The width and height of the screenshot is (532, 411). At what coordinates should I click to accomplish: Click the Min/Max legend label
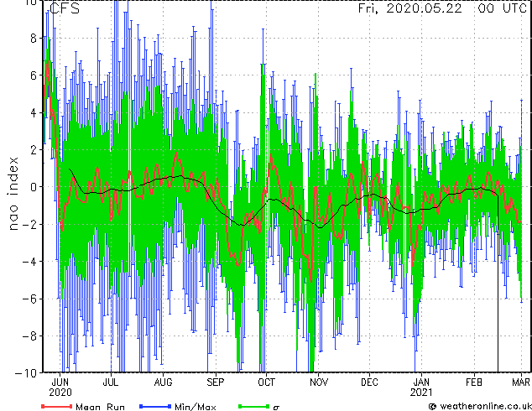point(195,407)
